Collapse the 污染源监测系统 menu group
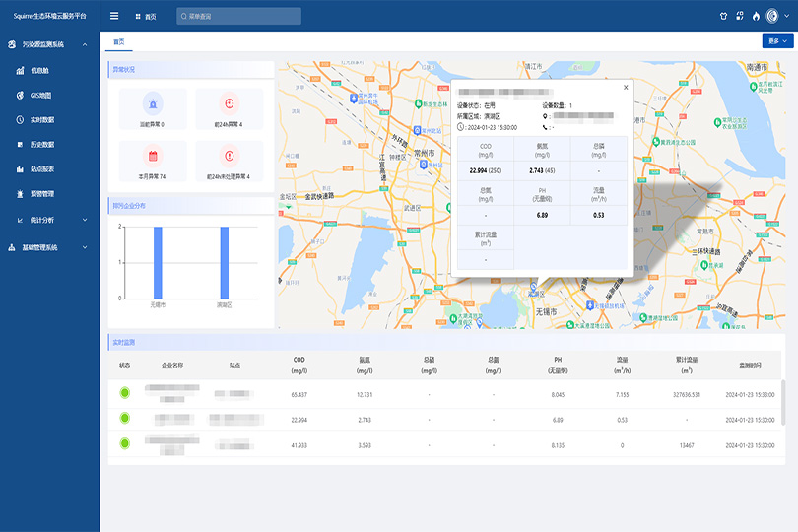The height and width of the screenshot is (532, 798). 49,44
